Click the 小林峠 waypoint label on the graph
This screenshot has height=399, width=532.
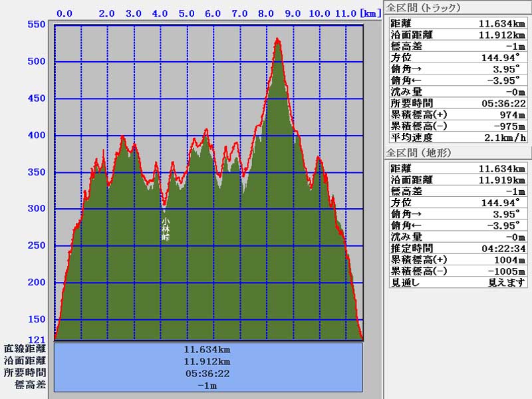(166, 227)
